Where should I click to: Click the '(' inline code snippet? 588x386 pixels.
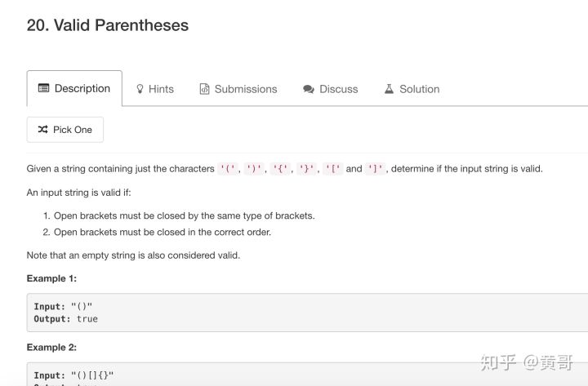[228, 169]
